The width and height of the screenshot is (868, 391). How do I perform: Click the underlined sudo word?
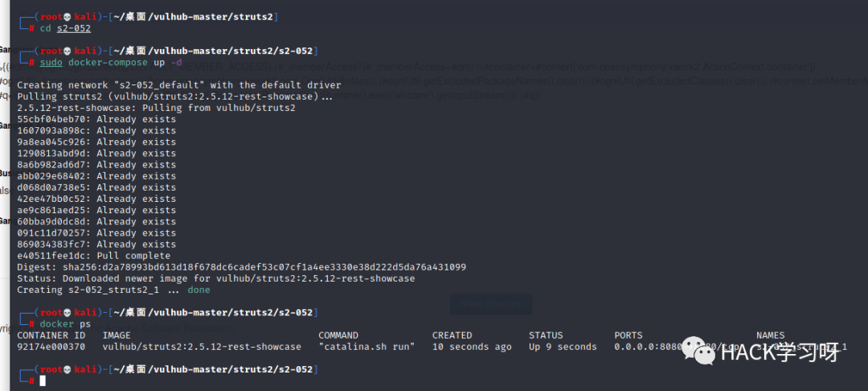(x=51, y=63)
